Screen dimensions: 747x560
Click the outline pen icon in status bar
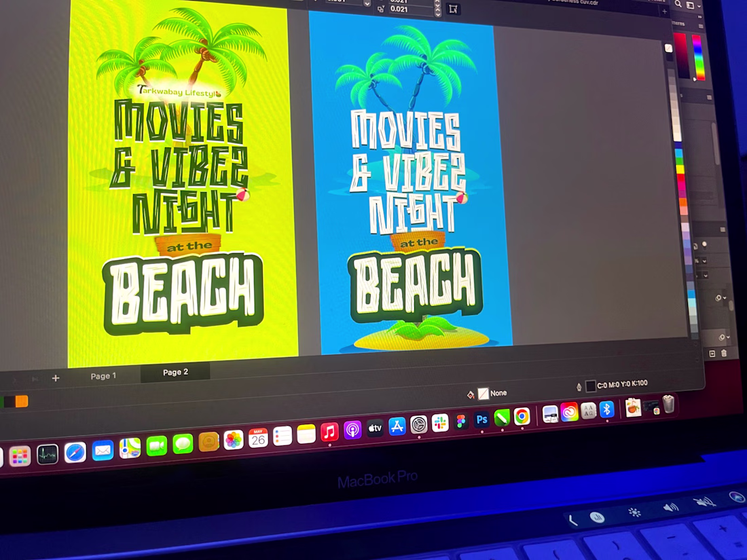coord(579,387)
